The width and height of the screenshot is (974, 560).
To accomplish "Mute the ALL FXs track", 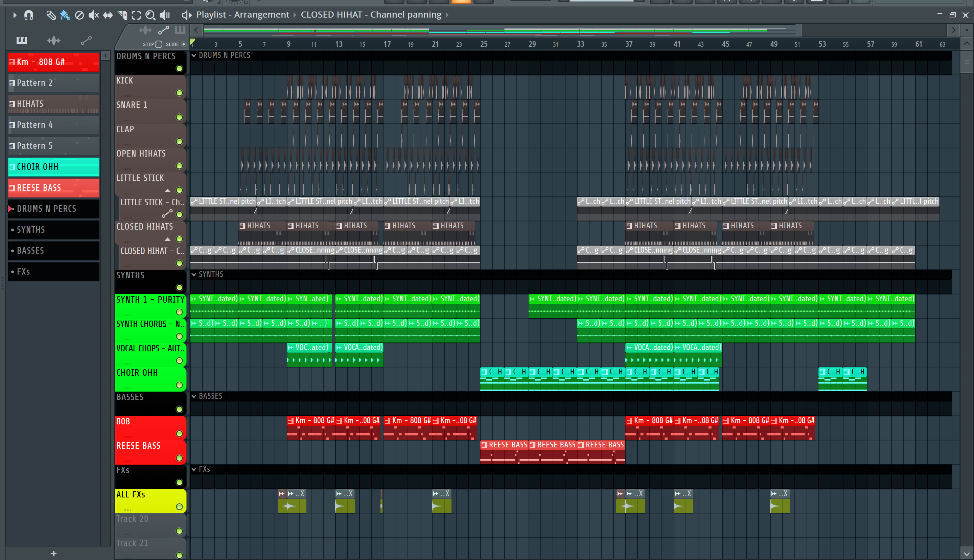I will pos(179,507).
